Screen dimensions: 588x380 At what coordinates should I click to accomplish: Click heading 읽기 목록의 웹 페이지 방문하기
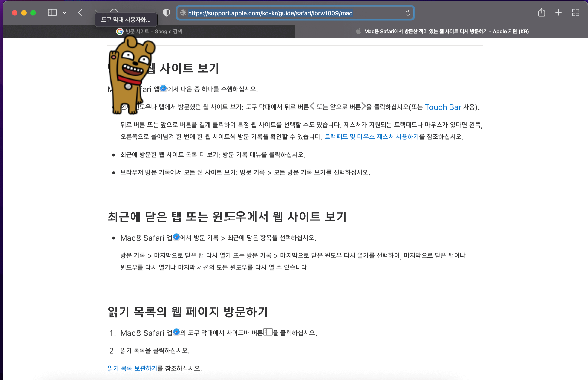coord(188,312)
